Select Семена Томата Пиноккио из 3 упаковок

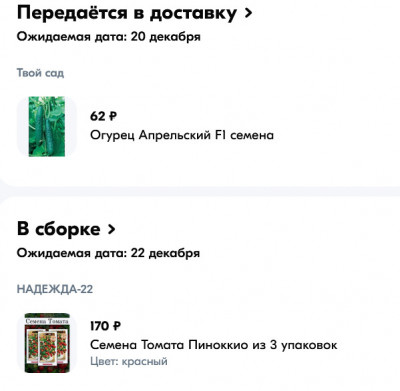(214, 345)
